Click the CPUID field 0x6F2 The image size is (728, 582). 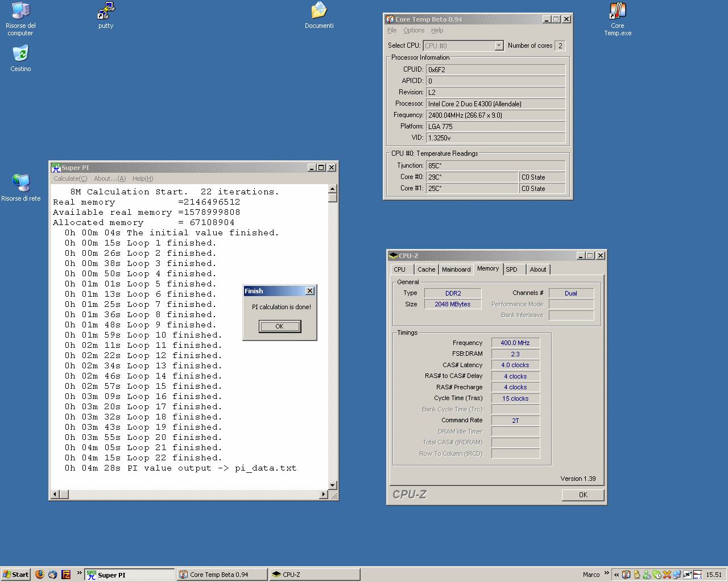tap(496, 69)
